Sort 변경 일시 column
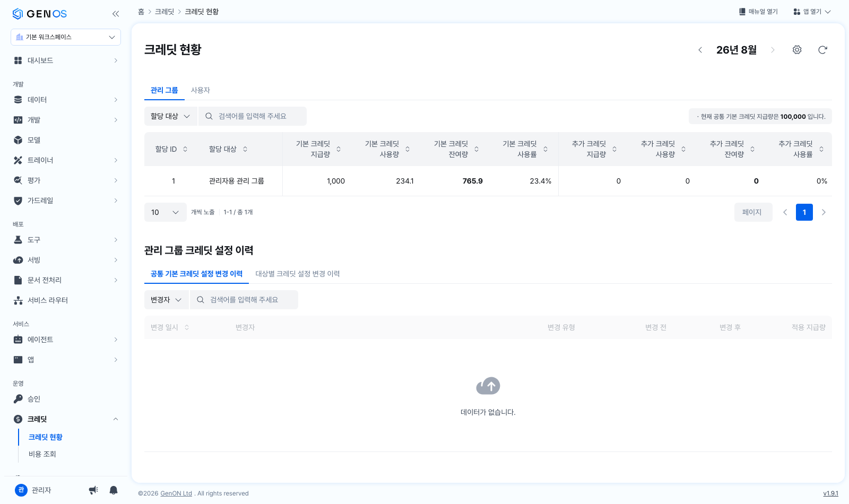849x504 pixels. pos(187,327)
